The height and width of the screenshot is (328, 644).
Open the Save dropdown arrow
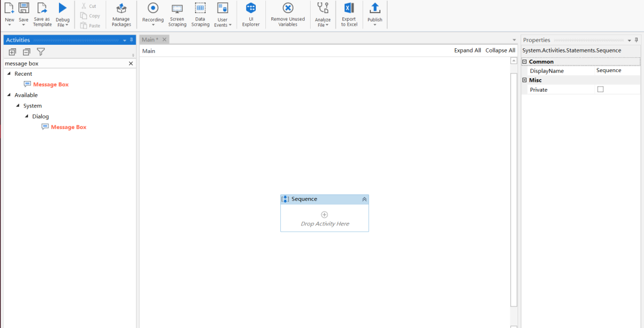[x=23, y=25]
